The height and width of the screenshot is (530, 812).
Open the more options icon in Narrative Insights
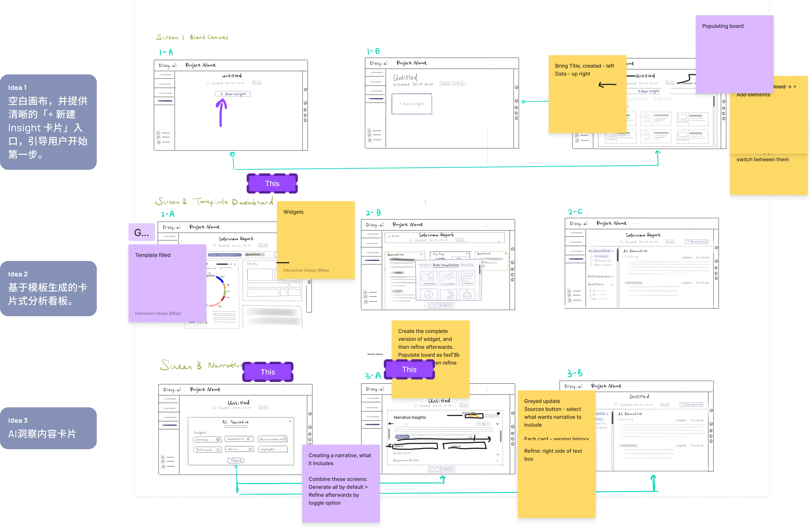[489, 424]
